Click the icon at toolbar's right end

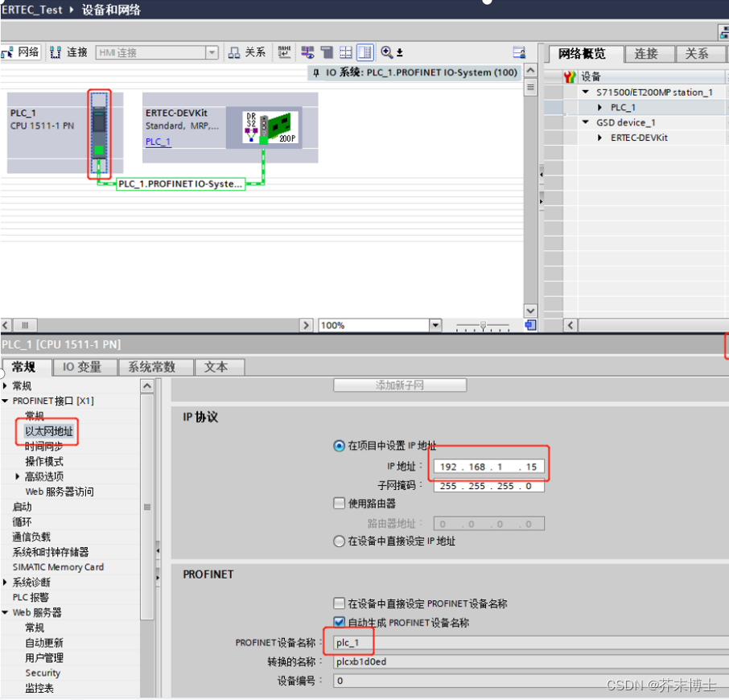tap(519, 52)
